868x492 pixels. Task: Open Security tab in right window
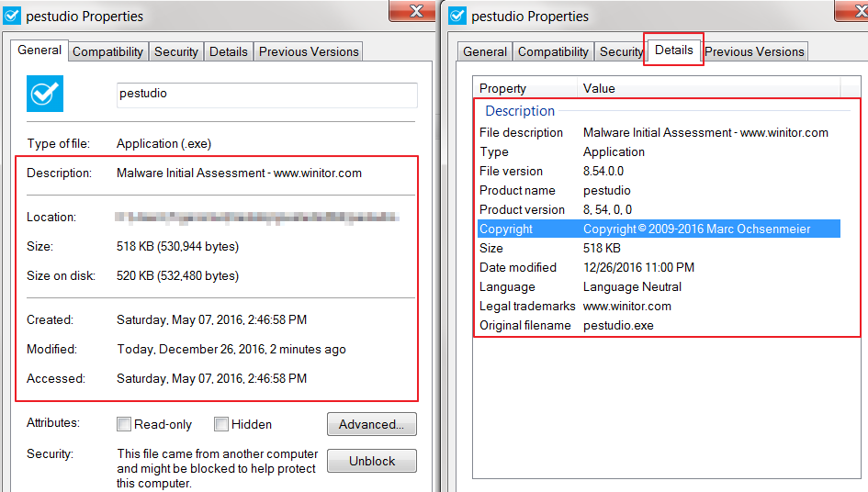tap(621, 51)
